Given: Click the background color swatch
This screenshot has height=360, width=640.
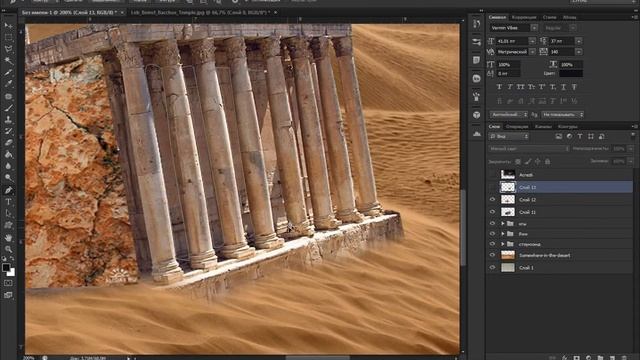Looking at the screenshot, I should click(12, 273).
